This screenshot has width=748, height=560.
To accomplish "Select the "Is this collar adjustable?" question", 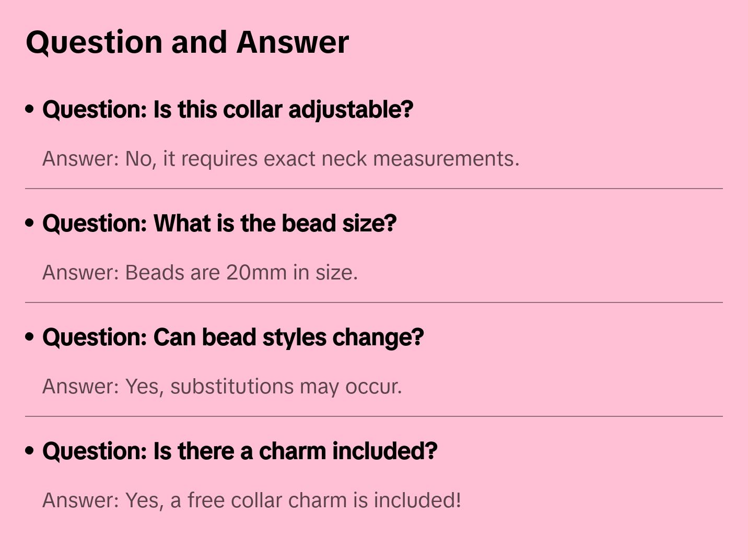I will click(228, 110).
